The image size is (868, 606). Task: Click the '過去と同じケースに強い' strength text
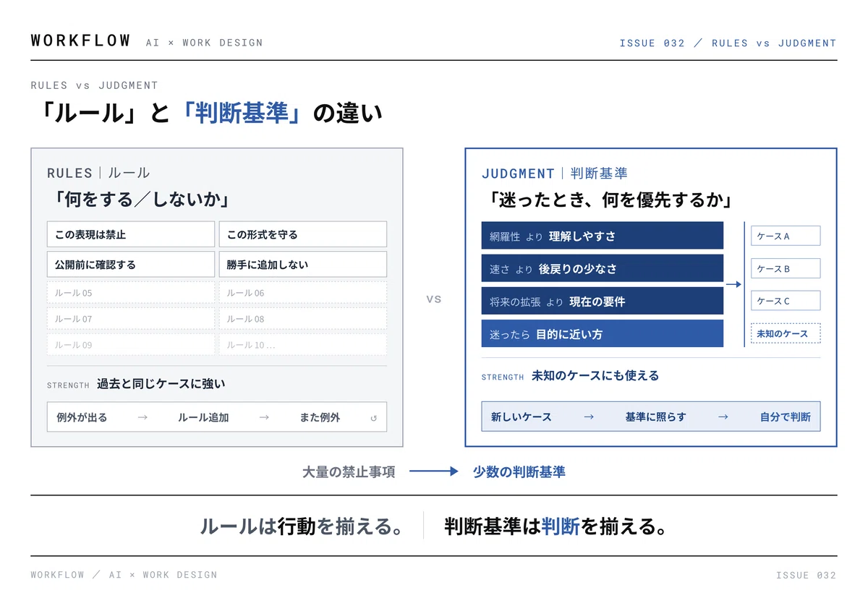161,384
